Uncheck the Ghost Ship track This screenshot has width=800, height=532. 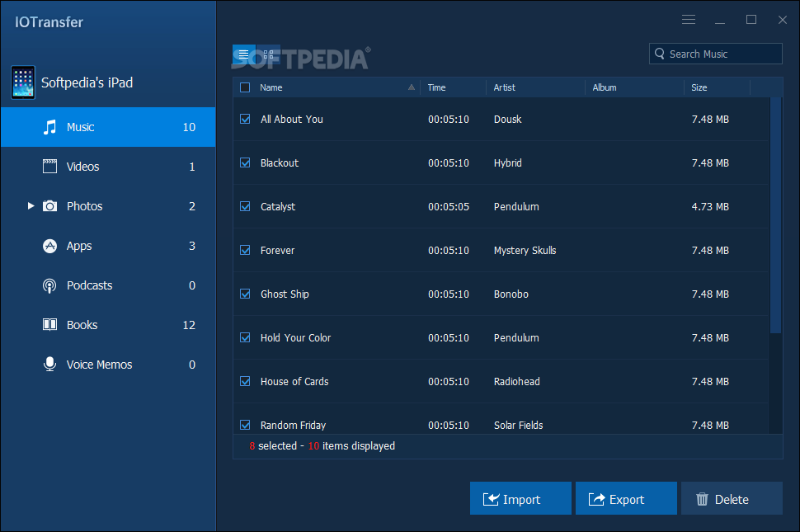(245, 294)
